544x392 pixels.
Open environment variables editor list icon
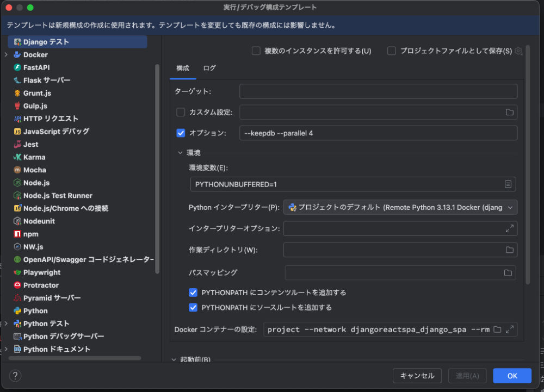(508, 184)
